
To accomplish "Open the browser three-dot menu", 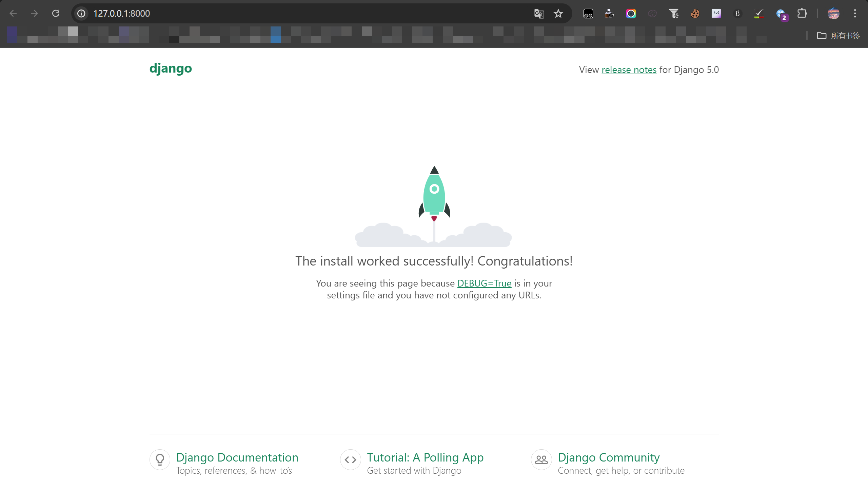I will [x=855, y=14].
